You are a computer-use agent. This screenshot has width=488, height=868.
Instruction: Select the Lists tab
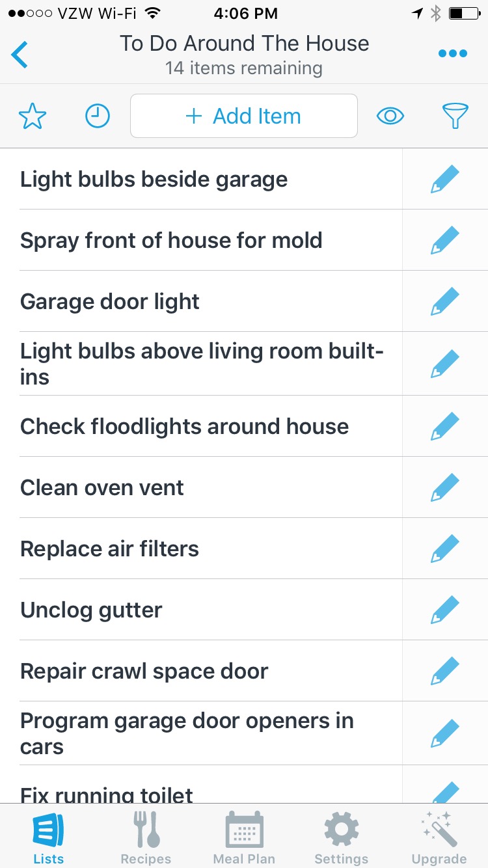[x=49, y=838]
